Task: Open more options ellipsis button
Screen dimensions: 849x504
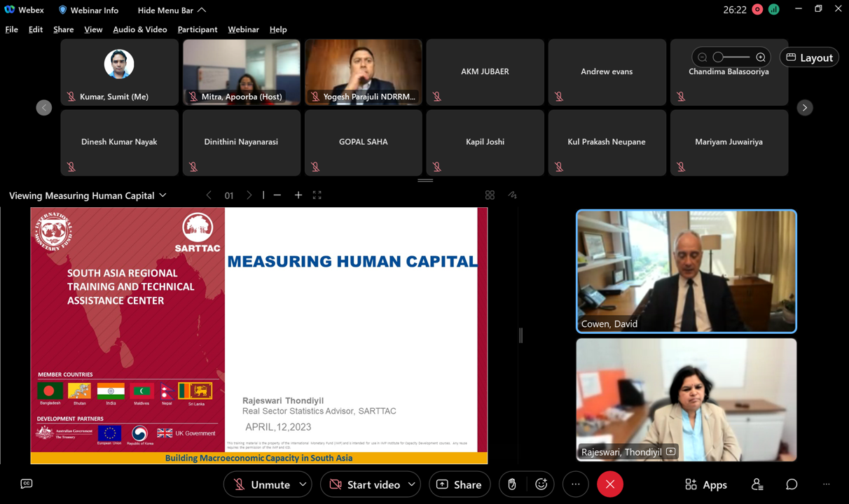Action: pyautogui.click(x=576, y=484)
